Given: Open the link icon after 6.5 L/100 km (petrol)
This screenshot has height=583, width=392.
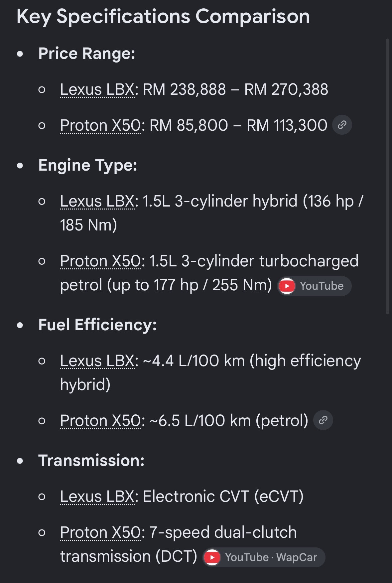Looking at the screenshot, I should pos(323,420).
